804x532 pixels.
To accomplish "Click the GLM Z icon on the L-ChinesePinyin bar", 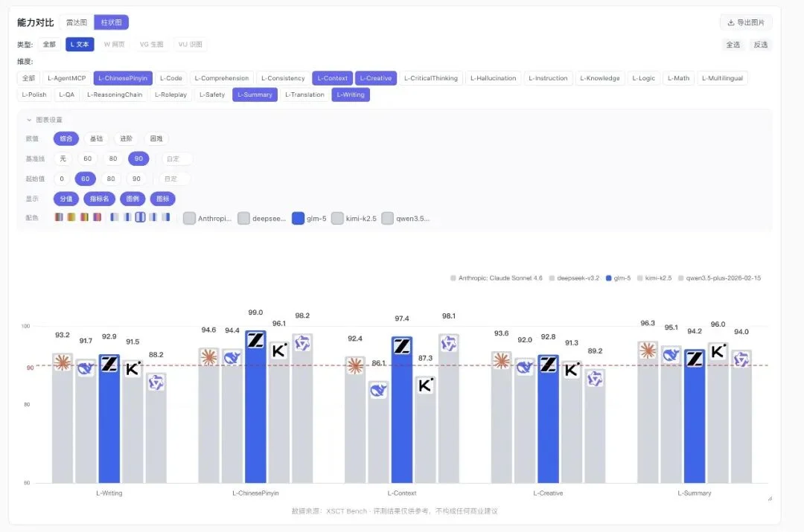I will coord(255,340).
